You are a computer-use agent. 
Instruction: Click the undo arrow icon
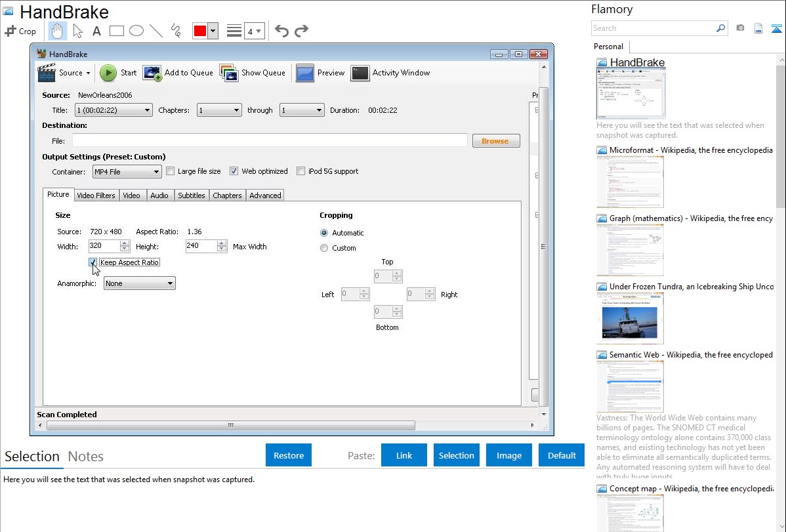[x=281, y=31]
